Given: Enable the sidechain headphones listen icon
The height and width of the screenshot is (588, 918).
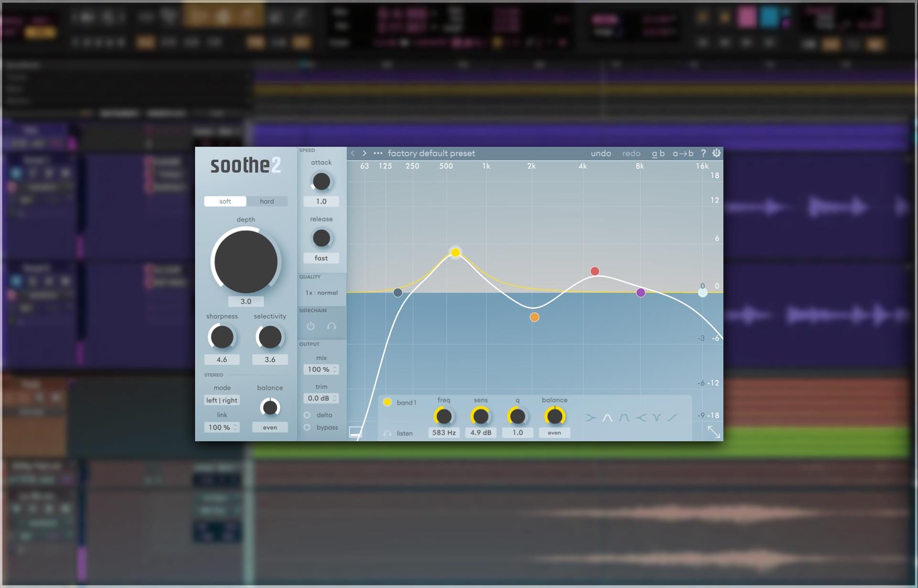Looking at the screenshot, I should click(x=331, y=326).
